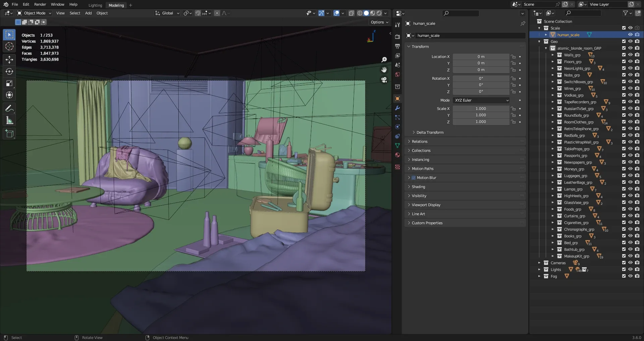Open the File menu

coord(15,4)
